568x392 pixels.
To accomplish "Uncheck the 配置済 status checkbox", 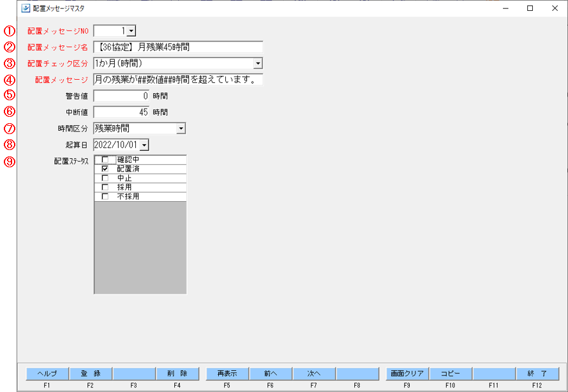I will pyautogui.click(x=105, y=169).
